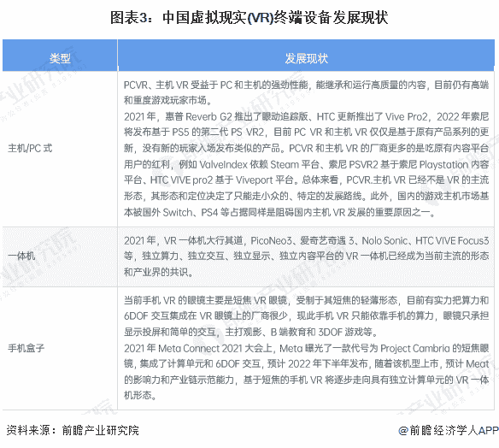Click the paragraph starting 当前手机VR的眼镜
The height and width of the screenshot is (448, 499).
click(x=306, y=315)
